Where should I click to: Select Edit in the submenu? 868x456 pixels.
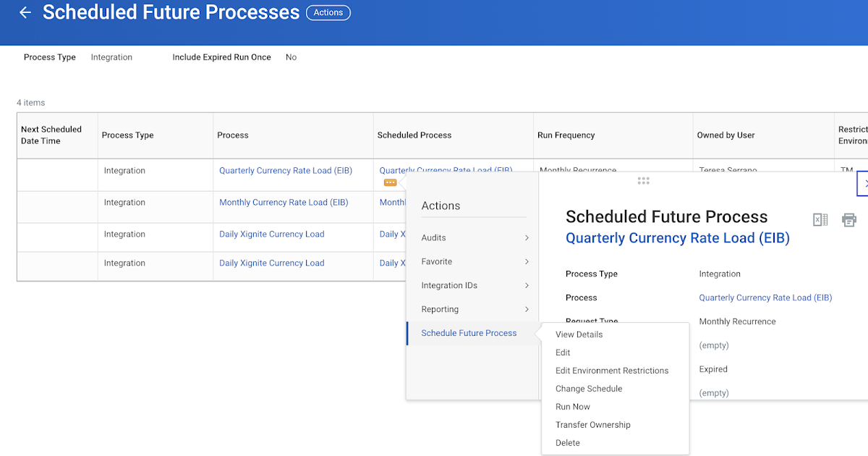563,352
